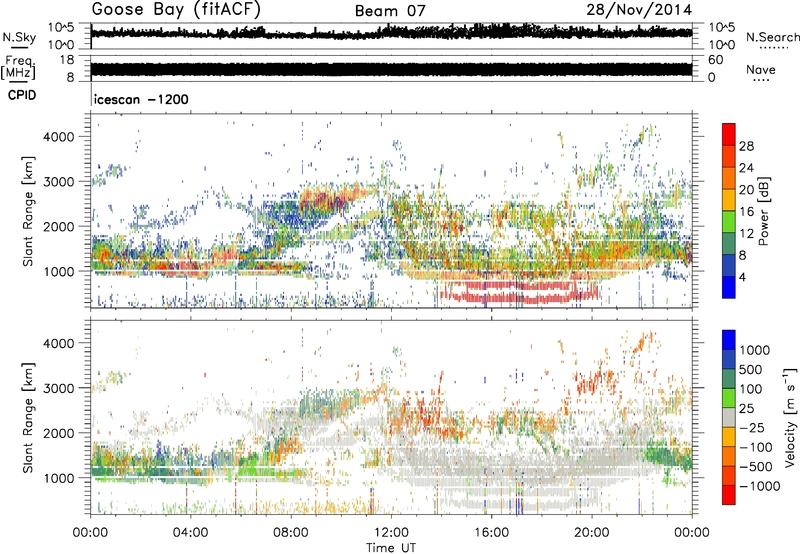Viewport: 800px width, 554px height.
Task: Click the '3000' tick of the velocity panel
Action: (59, 388)
